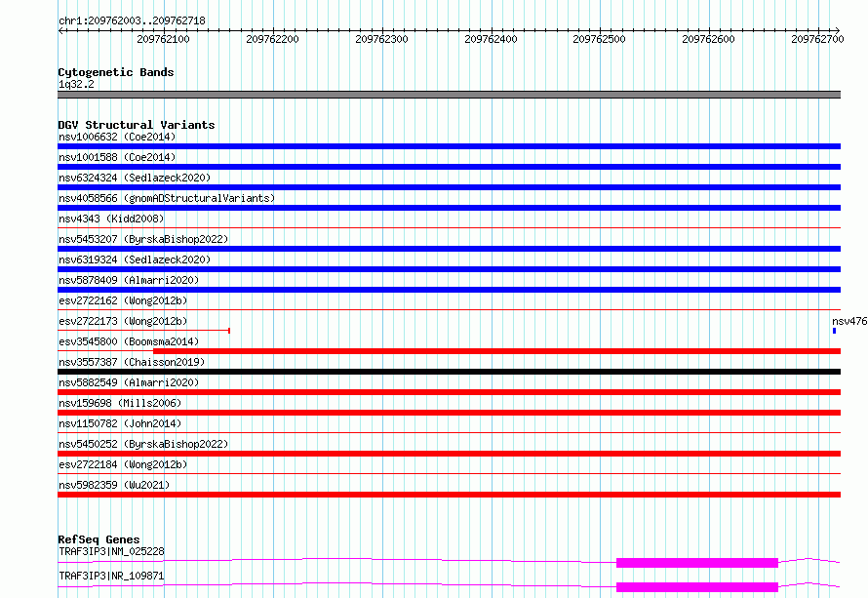
Task: Click the TRAF3IP3|NR_109871 transcript label
Action: tap(111, 576)
